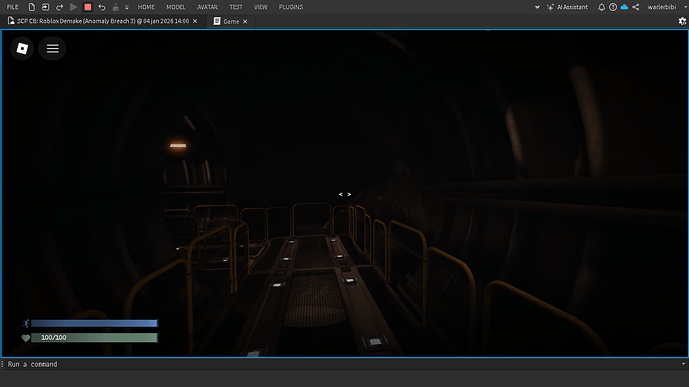
Task: Open the AI Assistant button
Action: [x=567, y=7]
